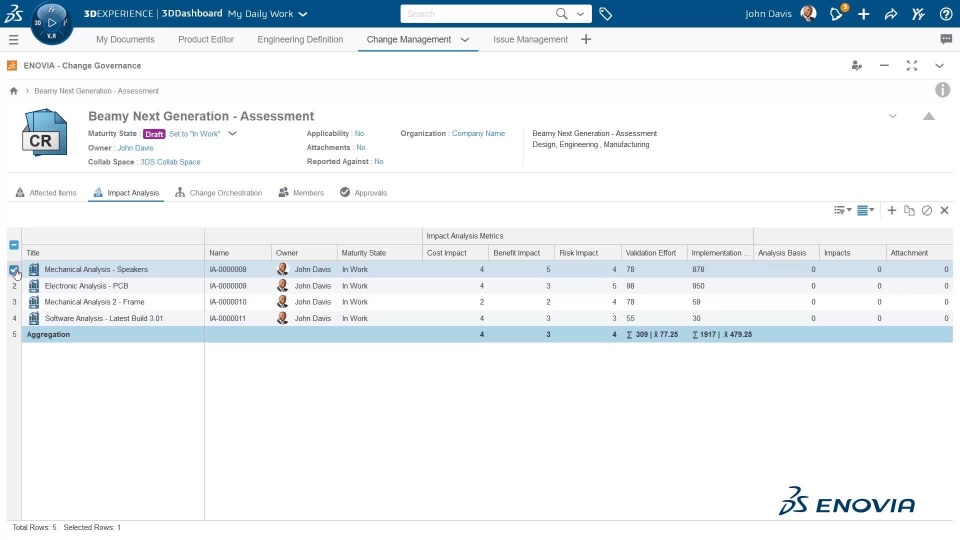960x540 pixels.
Task: Uncheck the Mechanical Analysis - Speakers row
Action: (14, 270)
